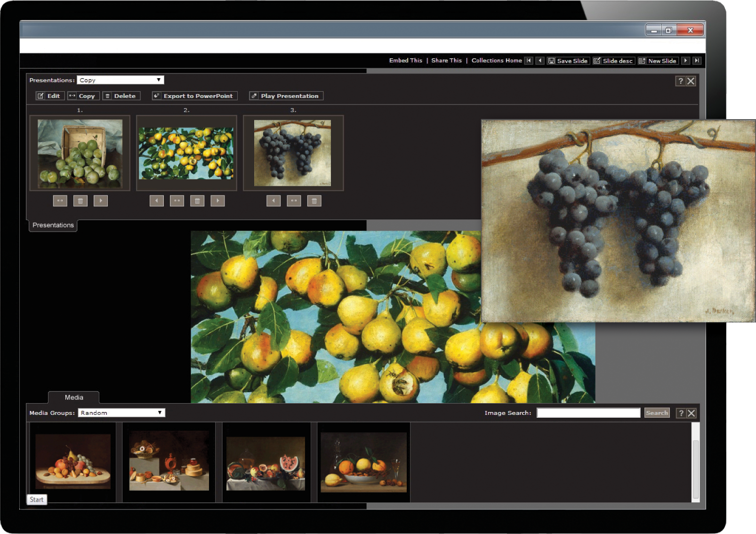
Task: Pick the fruit platter media thumbnail
Action: coord(73,462)
